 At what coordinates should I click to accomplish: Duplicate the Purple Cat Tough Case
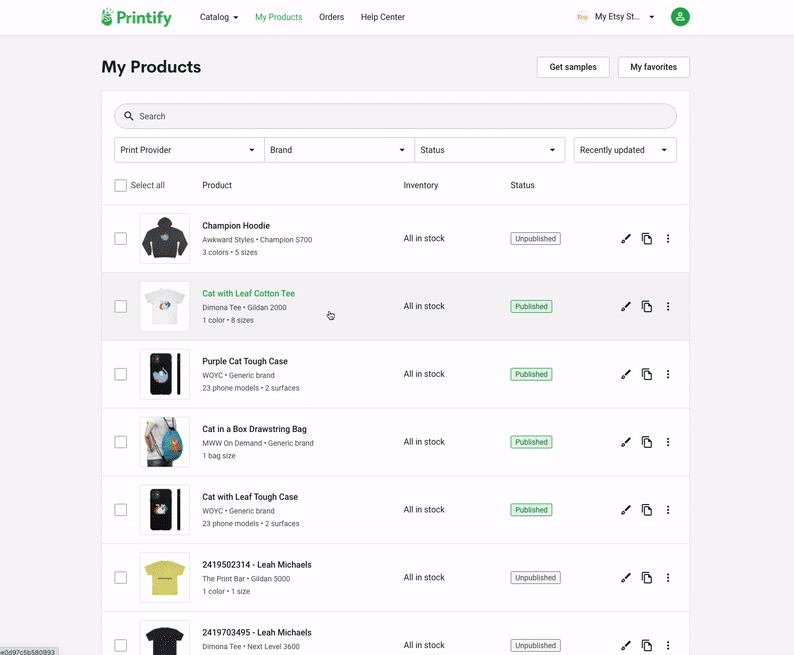click(x=647, y=374)
